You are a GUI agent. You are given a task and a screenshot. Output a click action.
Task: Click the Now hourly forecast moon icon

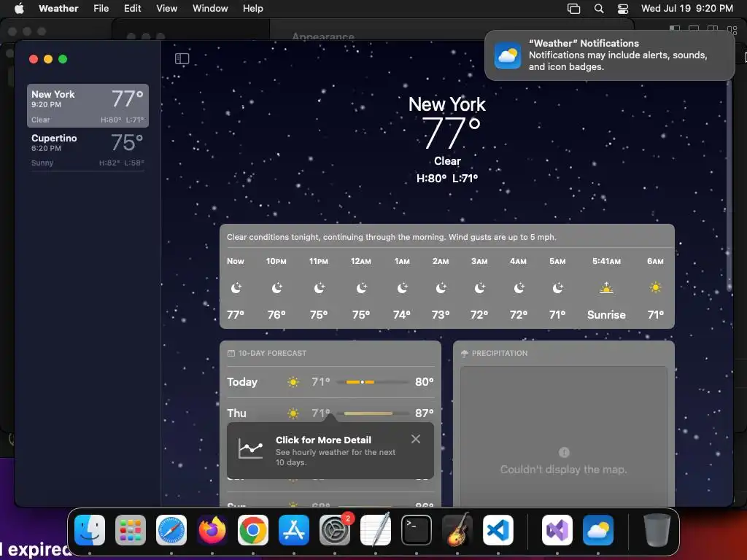click(236, 287)
